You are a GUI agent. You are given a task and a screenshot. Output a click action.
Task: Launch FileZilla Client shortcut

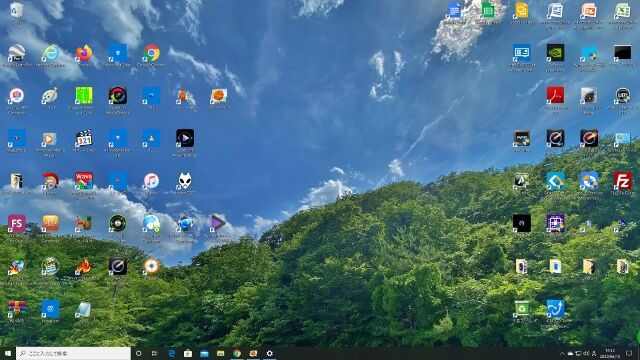tap(623, 181)
